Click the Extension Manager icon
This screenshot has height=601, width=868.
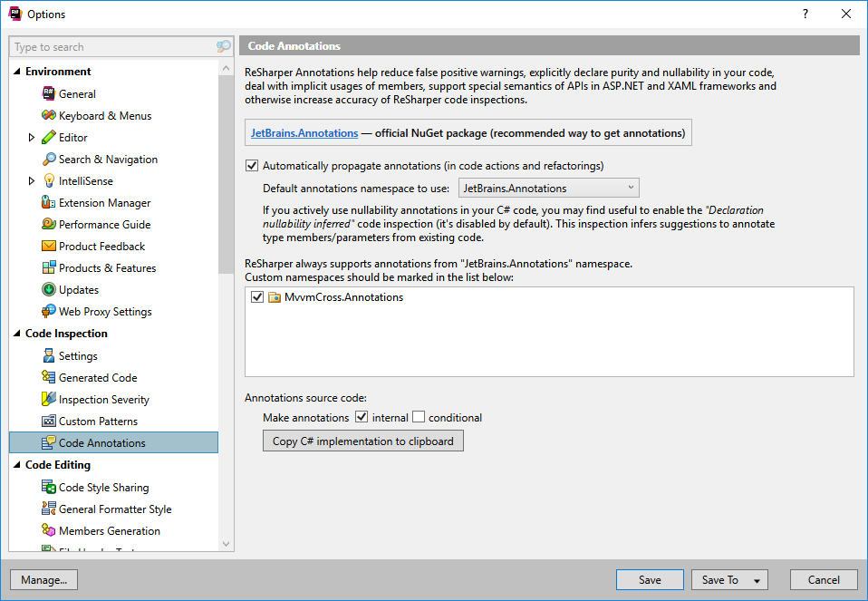pos(49,202)
